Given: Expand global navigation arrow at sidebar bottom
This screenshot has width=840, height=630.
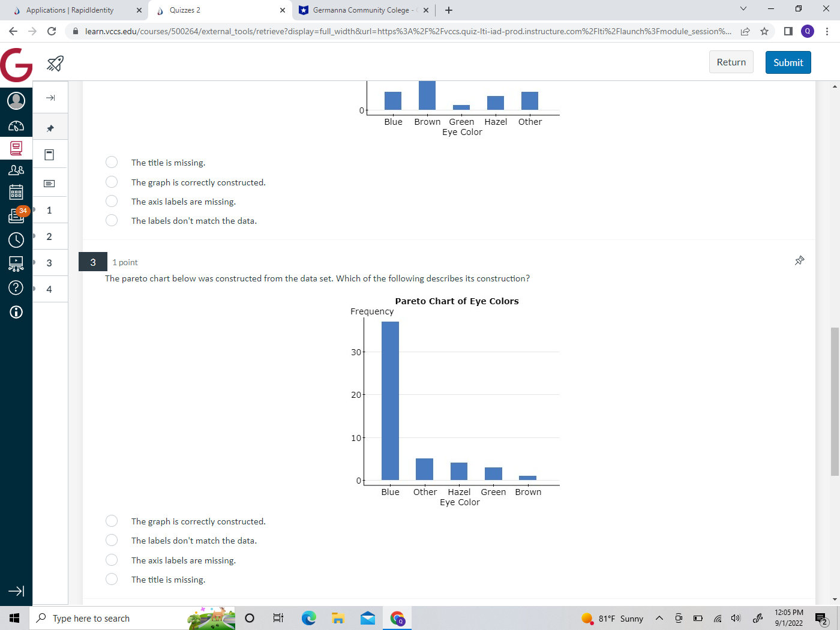Looking at the screenshot, I should click(16, 591).
